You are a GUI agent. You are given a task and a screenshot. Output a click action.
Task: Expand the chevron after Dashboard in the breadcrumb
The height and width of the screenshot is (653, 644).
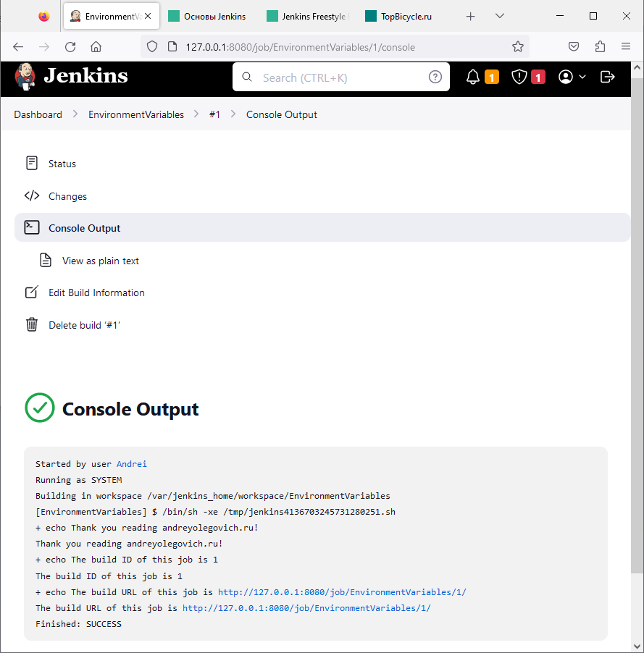[x=75, y=114]
